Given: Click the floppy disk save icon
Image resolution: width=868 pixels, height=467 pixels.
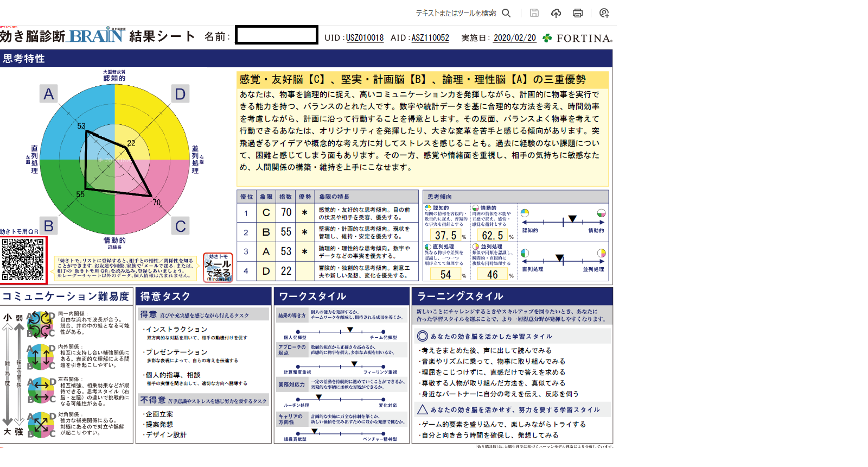Looking at the screenshot, I should pyautogui.click(x=534, y=13).
